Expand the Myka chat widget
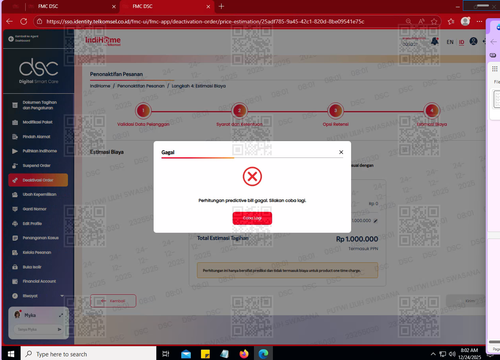 pyautogui.click(x=61, y=315)
